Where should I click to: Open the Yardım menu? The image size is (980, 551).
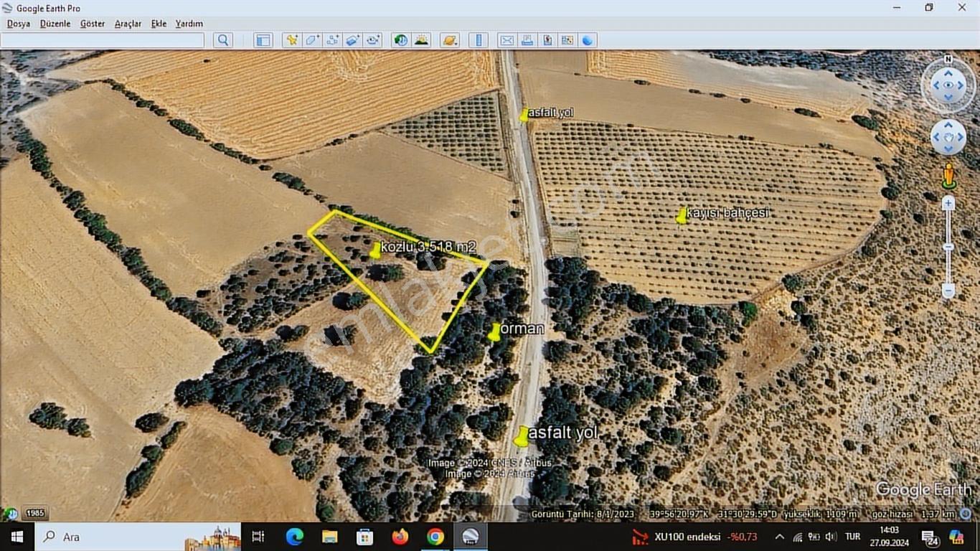click(189, 24)
